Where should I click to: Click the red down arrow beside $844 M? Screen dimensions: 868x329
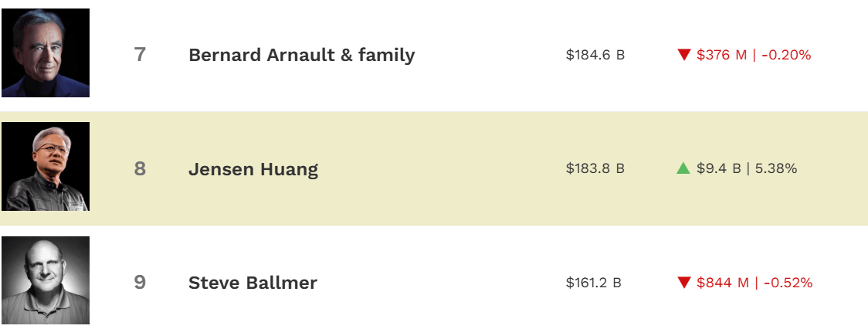point(683,283)
